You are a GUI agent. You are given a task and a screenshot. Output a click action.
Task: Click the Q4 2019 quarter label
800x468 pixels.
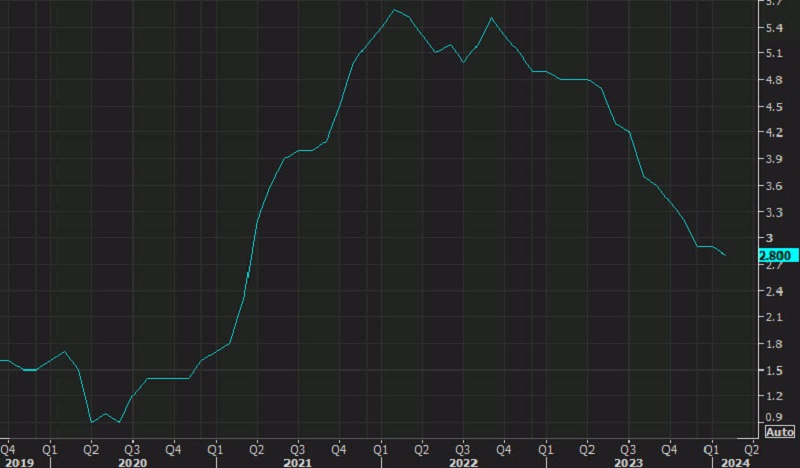pyautogui.click(x=9, y=447)
